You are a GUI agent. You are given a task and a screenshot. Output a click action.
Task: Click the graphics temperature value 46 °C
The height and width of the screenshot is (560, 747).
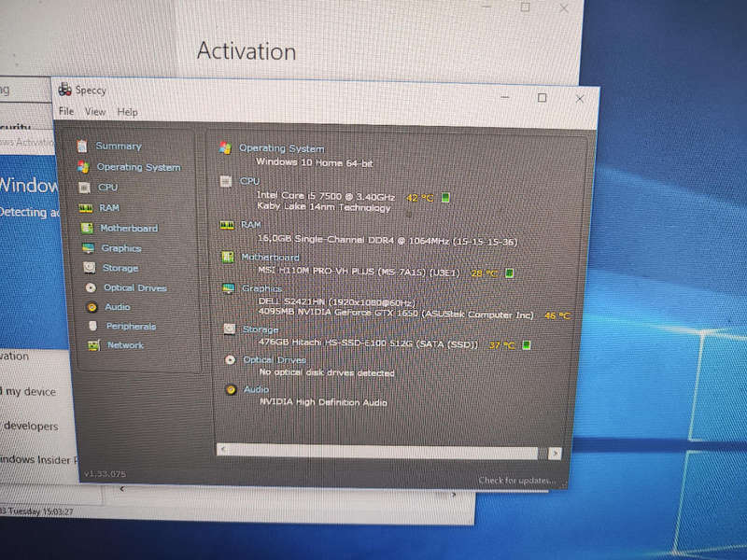pyautogui.click(x=557, y=315)
